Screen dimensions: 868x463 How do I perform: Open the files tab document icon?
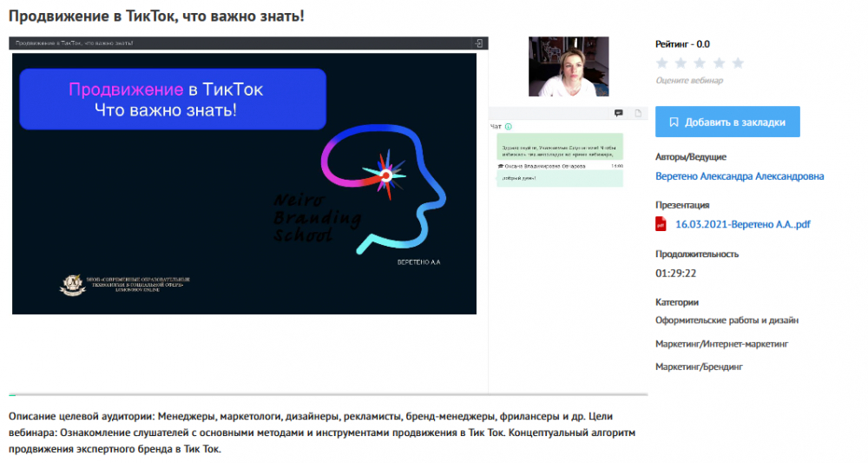pyautogui.click(x=638, y=113)
